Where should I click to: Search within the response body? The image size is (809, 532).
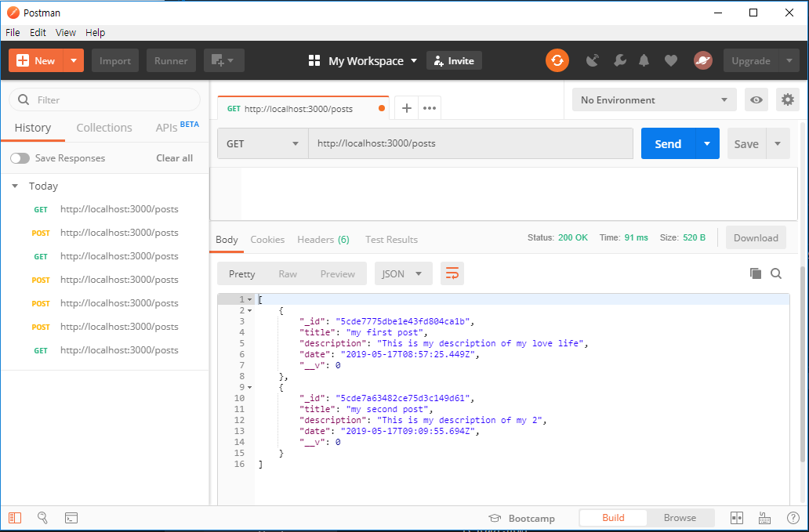click(776, 273)
